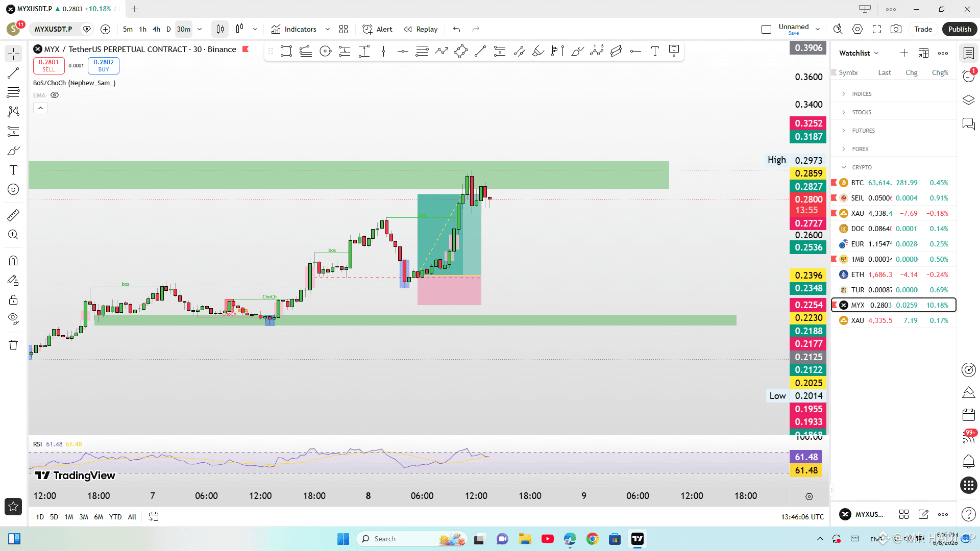Screen dimensions: 980x551
Task: Open the indicator templates grid icon
Action: tap(344, 29)
